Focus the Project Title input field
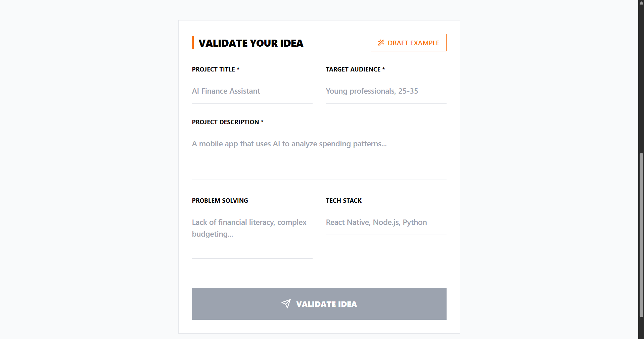 (252, 91)
